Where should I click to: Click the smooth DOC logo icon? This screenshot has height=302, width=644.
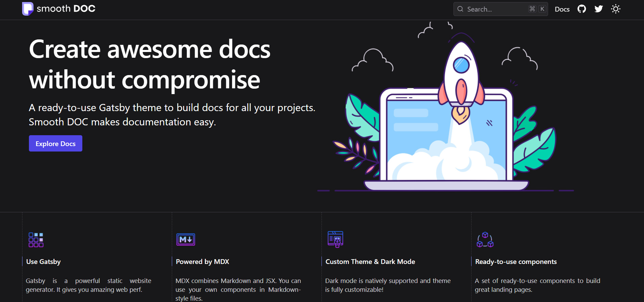(28, 9)
